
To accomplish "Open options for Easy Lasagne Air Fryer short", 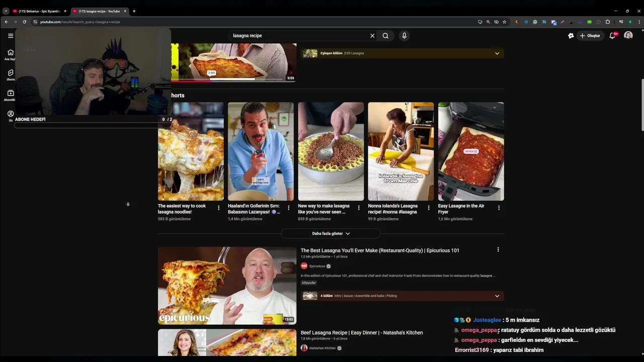I will tap(499, 208).
